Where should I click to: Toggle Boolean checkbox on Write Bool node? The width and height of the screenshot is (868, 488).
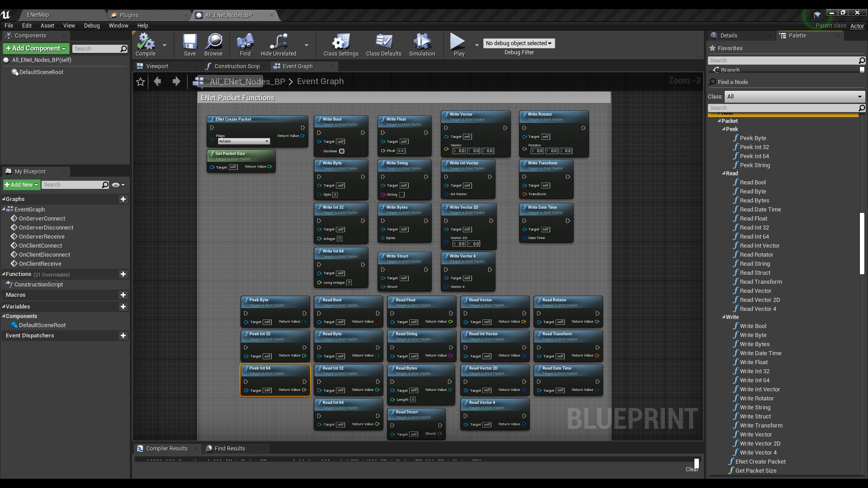pos(342,151)
